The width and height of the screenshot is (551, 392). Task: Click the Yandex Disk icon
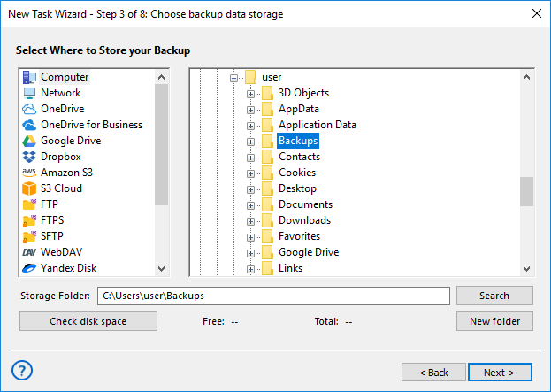click(x=29, y=268)
